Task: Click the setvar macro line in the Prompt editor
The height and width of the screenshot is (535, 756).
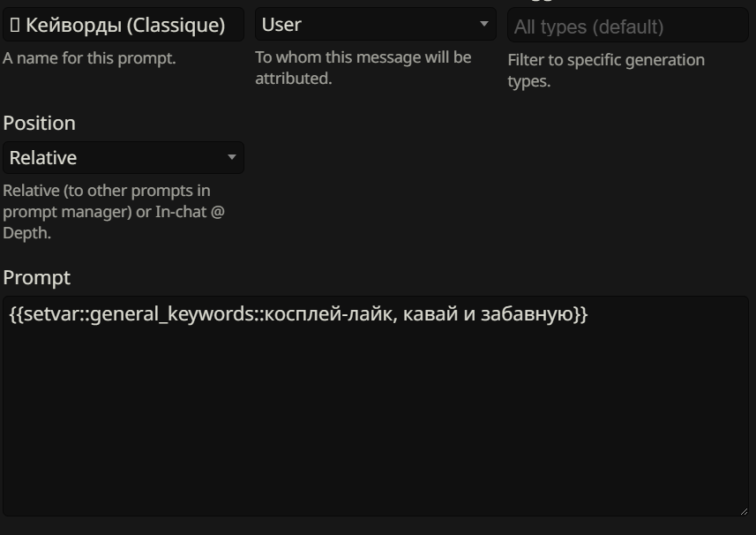Action: click(298, 314)
